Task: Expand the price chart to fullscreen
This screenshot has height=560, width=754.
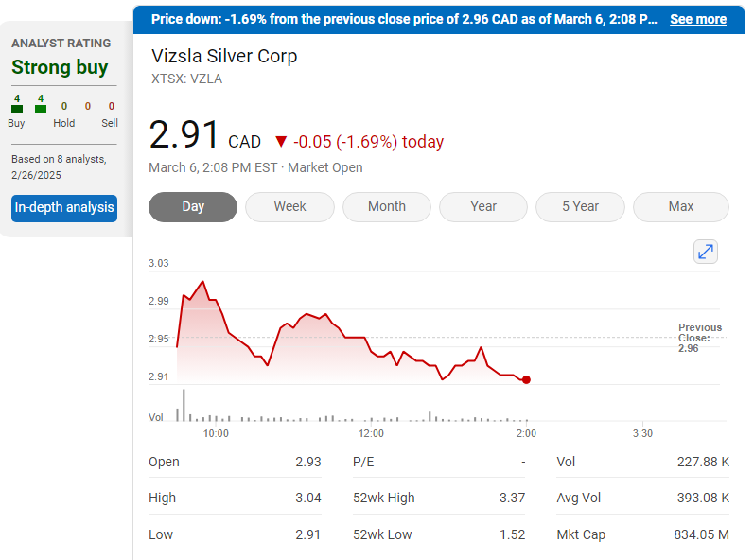Action: click(x=706, y=252)
